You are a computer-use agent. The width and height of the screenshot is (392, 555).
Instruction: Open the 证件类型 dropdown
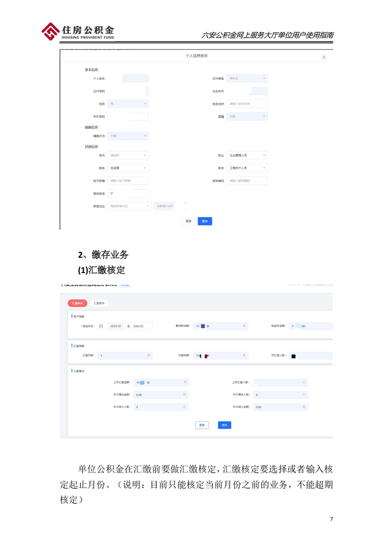coord(247,79)
